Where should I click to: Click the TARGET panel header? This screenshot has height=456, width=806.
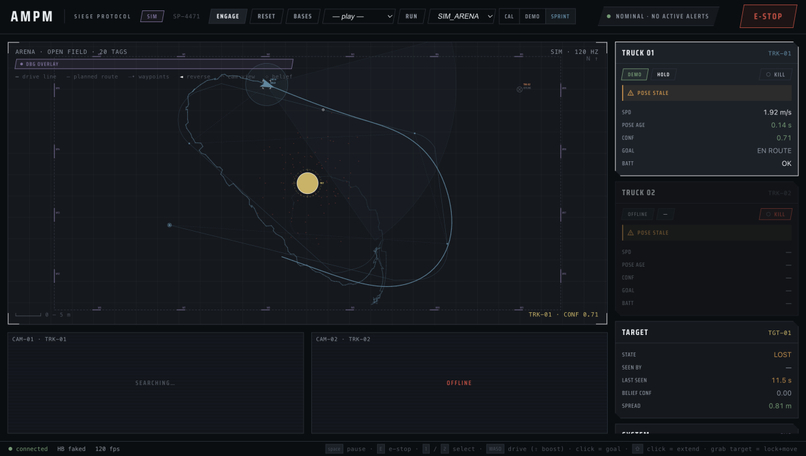click(x=706, y=333)
